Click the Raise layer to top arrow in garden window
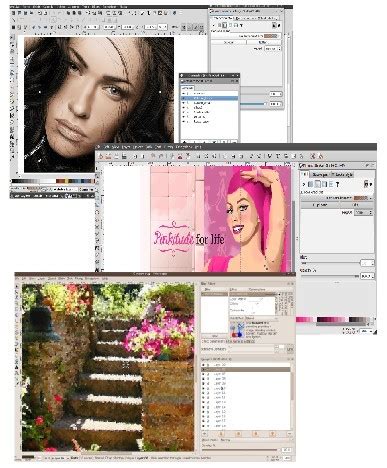 221,434
